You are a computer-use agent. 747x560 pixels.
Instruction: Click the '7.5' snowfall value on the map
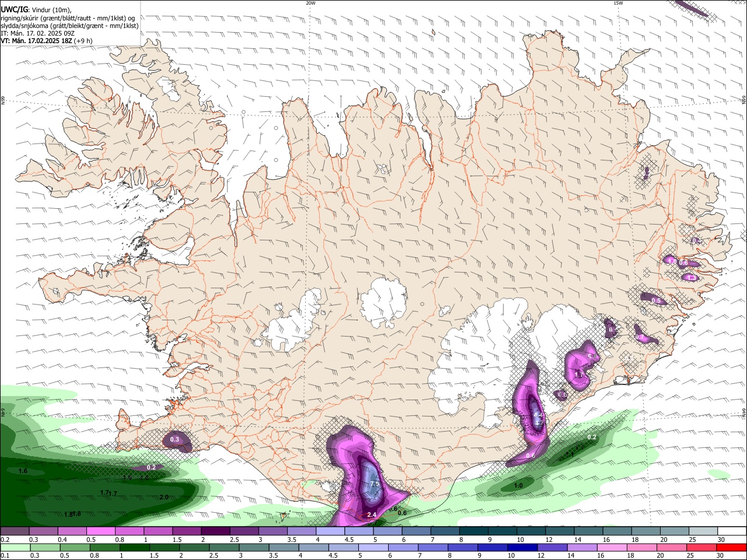[375, 484]
